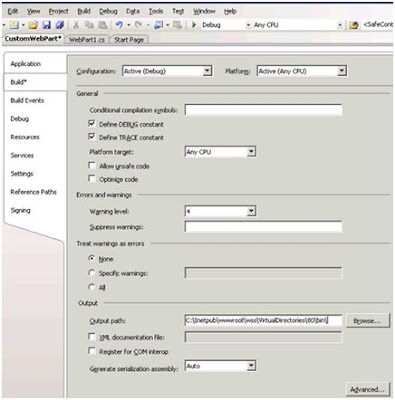The image size is (395, 400).
Task: Click the Browse button for output path
Action: click(368, 321)
